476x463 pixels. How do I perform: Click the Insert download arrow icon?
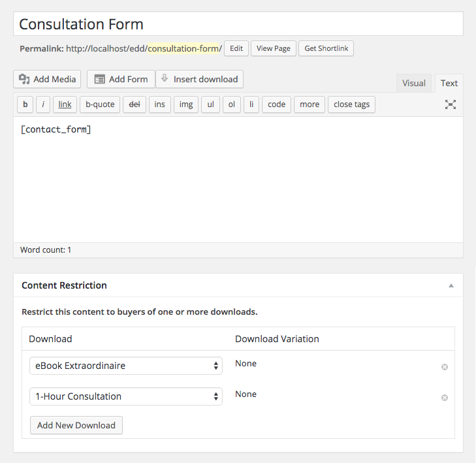point(165,78)
